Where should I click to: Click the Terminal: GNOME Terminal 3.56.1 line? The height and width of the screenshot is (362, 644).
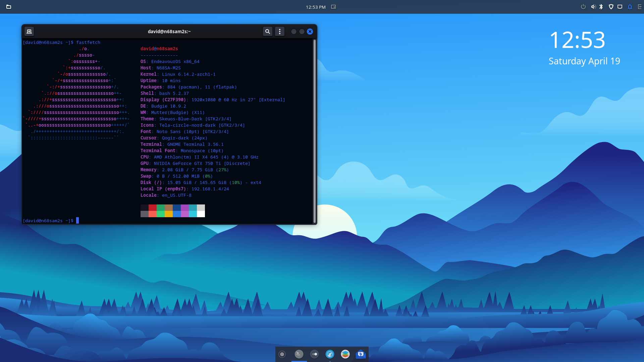click(x=182, y=144)
